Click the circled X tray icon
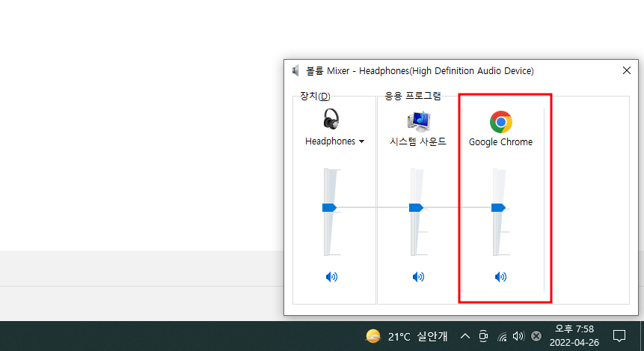The image size is (644, 351). [536, 336]
